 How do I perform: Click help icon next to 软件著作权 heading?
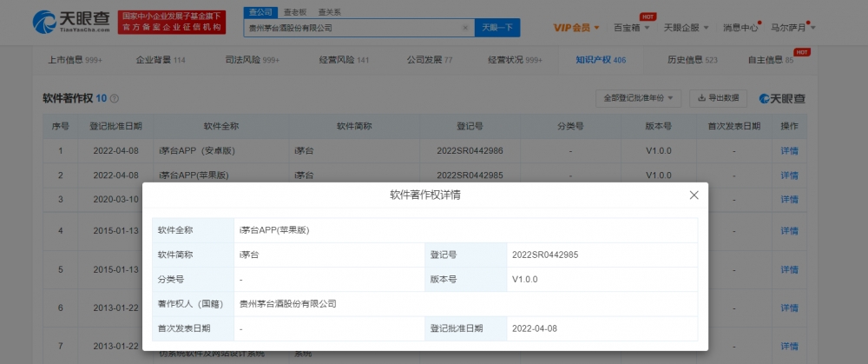tap(115, 99)
